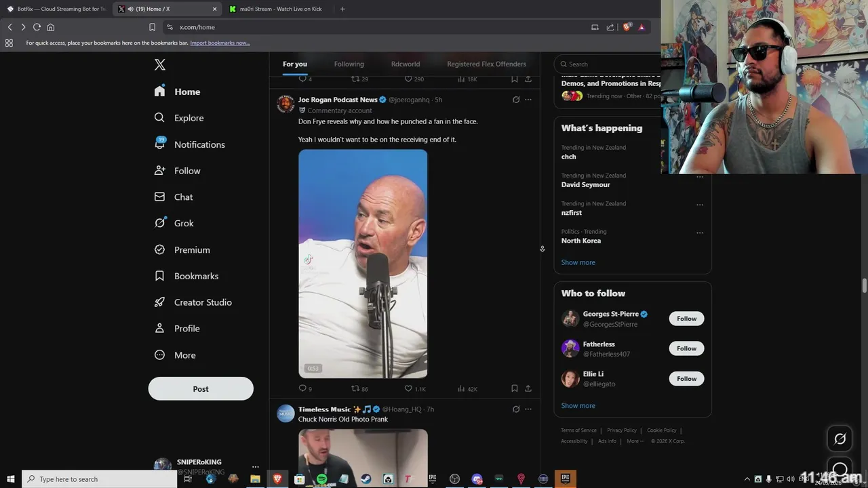The width and height of the screenshot is (868, 488).
Task: Play the Don Frye video
Action: tap(363, 264)
